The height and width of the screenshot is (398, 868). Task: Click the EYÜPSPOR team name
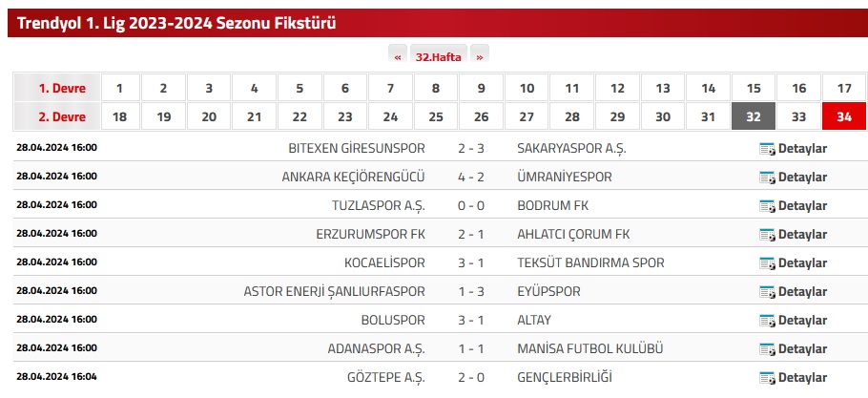[x=548, y=292]
